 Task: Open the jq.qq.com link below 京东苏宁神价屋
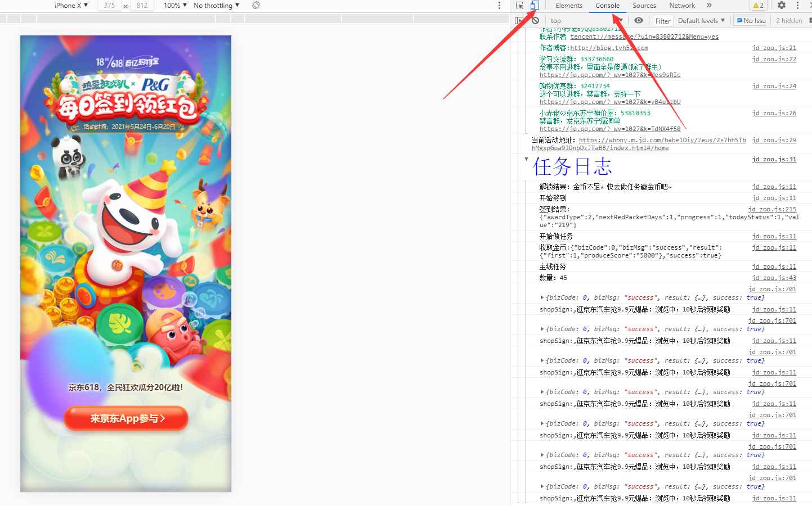[610, 129]
